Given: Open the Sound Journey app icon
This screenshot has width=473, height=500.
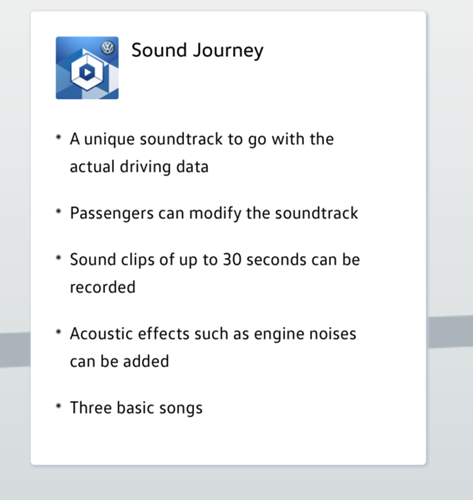Looking at the screenshot, I should tap(87, 68).
